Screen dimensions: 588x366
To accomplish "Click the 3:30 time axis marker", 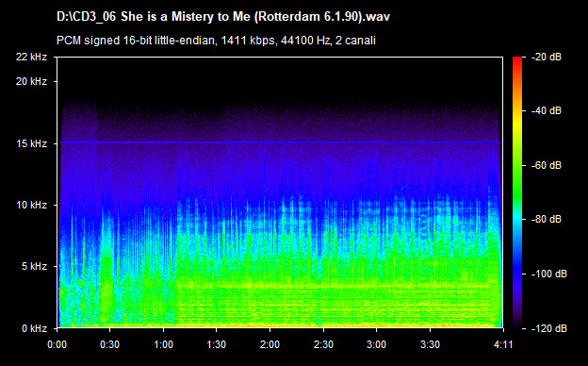I will pos(430,344).
